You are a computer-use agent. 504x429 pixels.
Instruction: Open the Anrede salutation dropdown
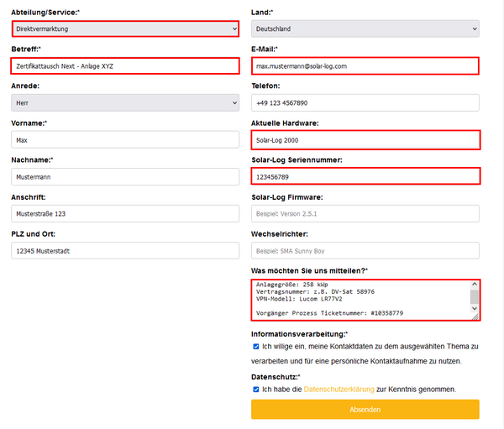tap(125, 102)
